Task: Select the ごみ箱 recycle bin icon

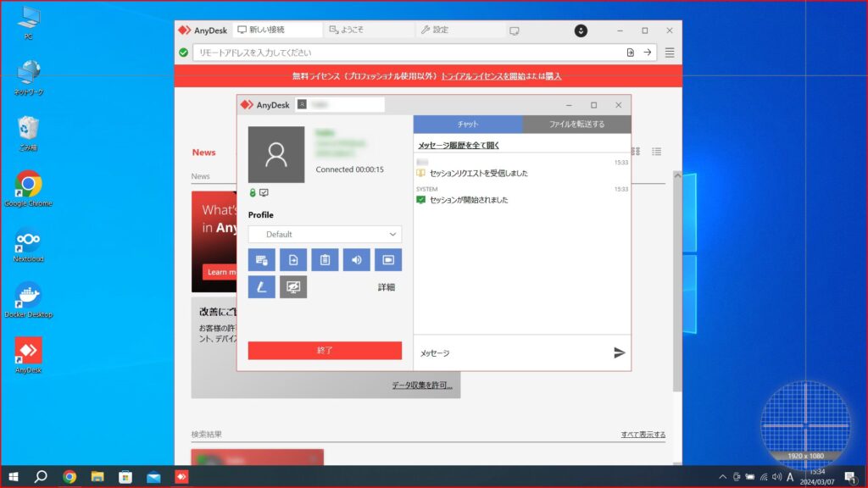Action: 28,133
